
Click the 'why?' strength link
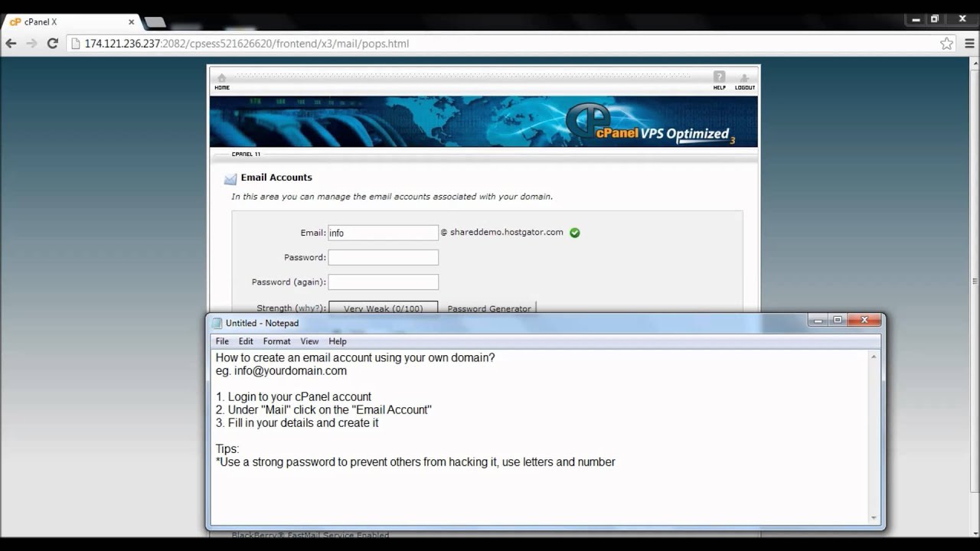[309, 308]
